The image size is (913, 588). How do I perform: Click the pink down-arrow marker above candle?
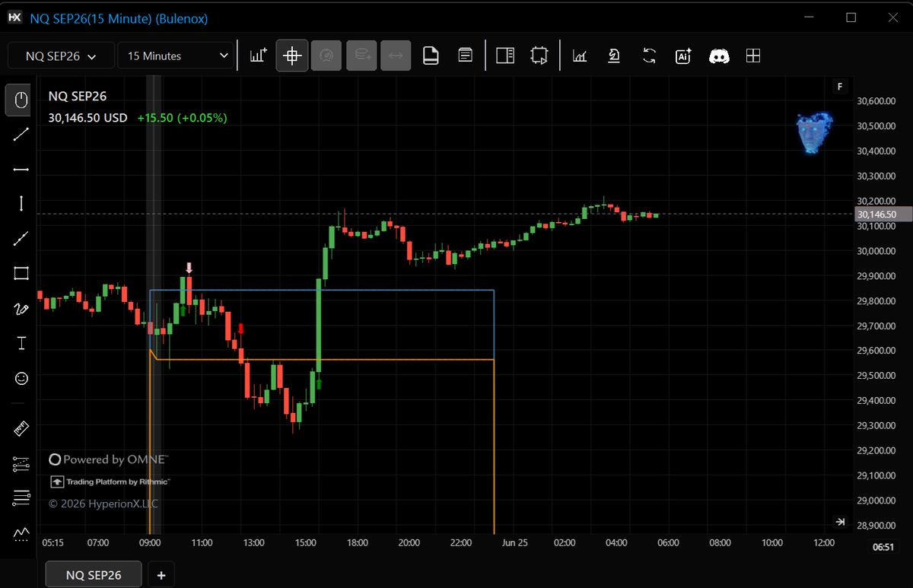[x=189, y=268]
